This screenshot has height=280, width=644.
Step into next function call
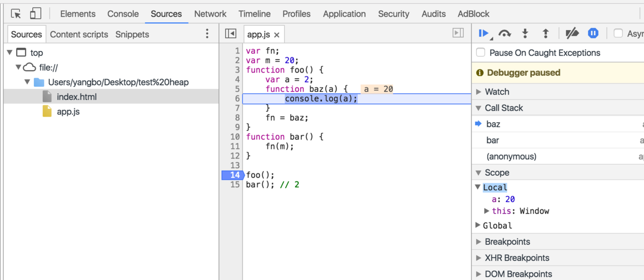(525, 34)
